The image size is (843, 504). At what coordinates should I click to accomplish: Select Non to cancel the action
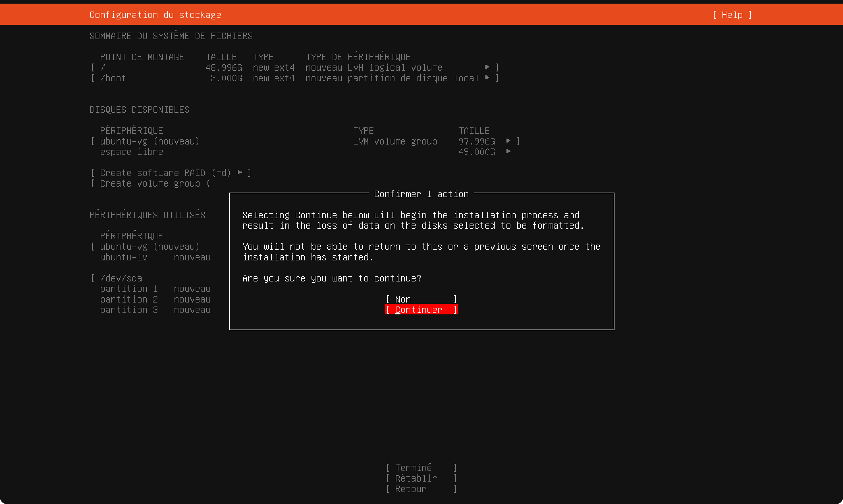(421, 299)
